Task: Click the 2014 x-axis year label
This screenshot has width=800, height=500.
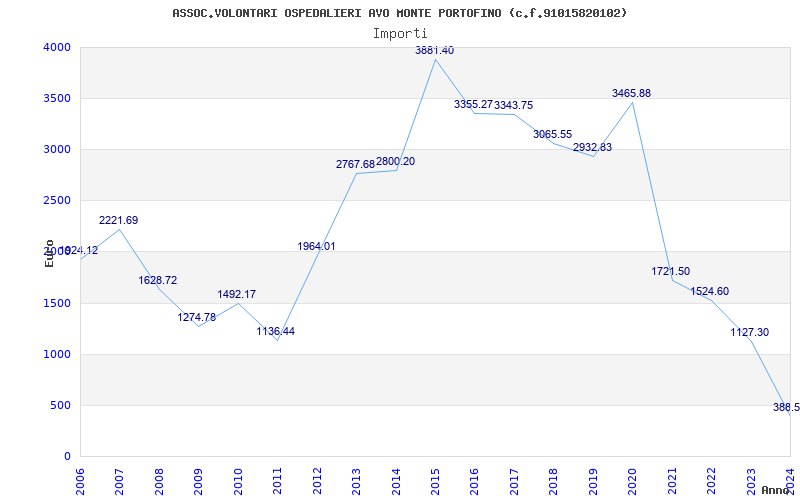Action: coord(395,481)
